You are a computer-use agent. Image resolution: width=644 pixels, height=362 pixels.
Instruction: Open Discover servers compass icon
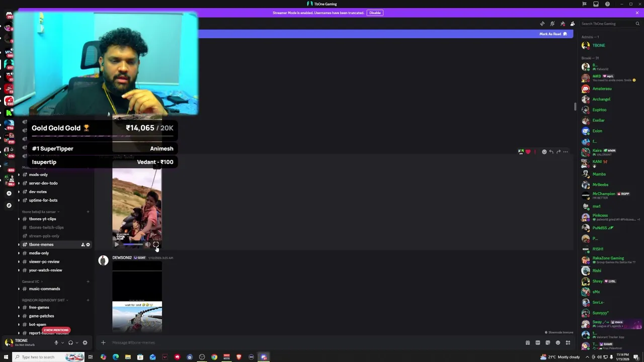click(x=9, y=206)
